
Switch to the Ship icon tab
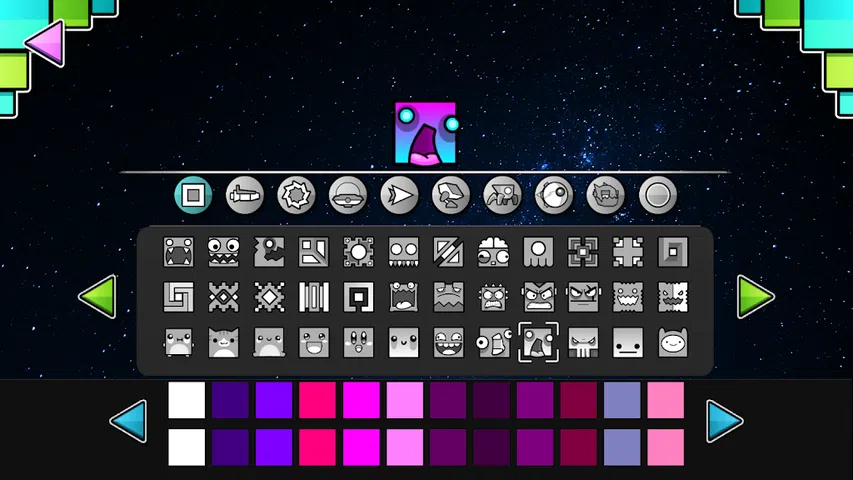point(244,195)
